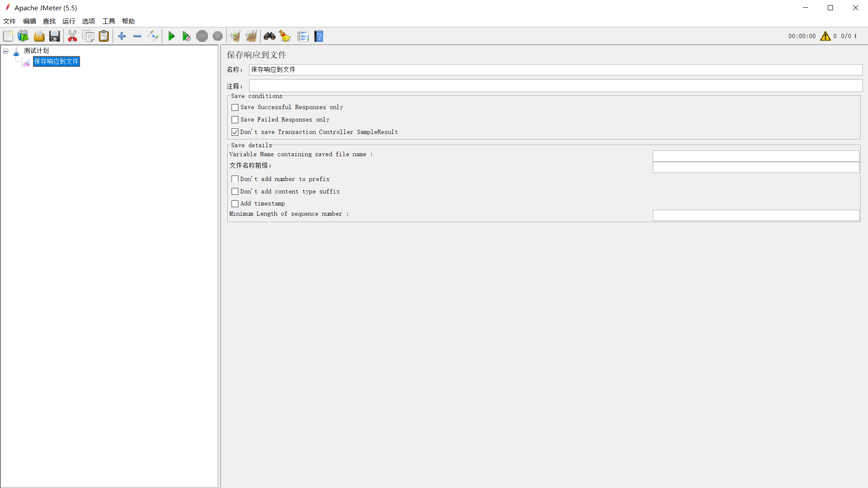Screen dimensions: 868x488
Task: Click the Open file folder icon
Action: [39, 36]
